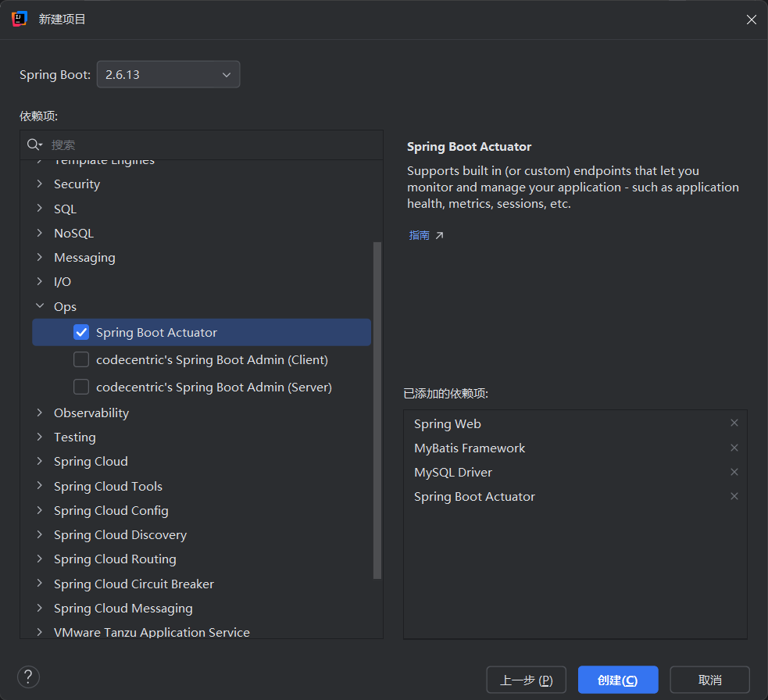Click the Spring Cloud Config label
Screen dimensions: 768x700
[111, 511]
